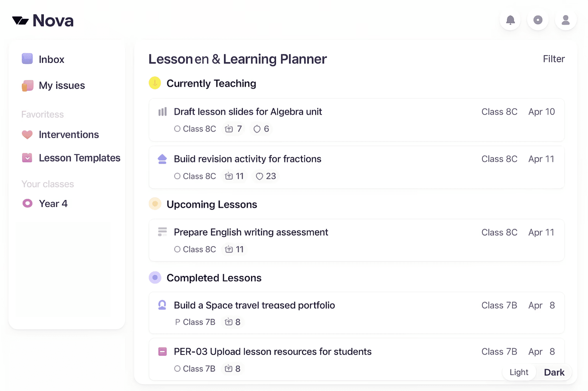Viewport: 588px width, 391px height.
Task: Open the Inbox
Action: coord(51,59)
